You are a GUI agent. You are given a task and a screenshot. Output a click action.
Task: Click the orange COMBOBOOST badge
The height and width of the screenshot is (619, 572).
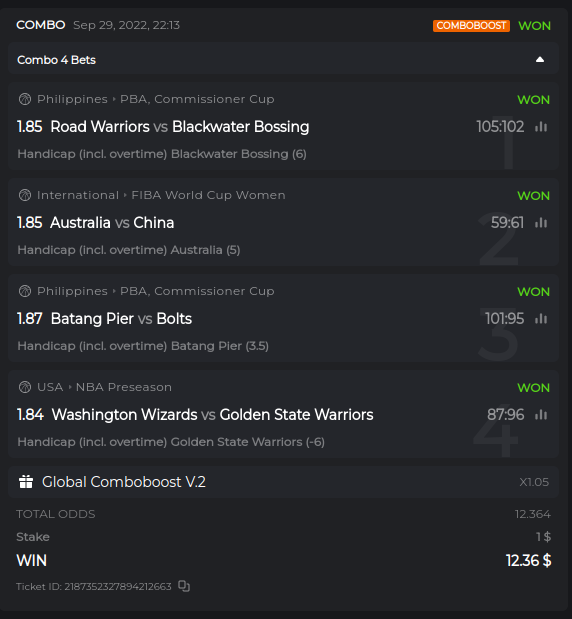tap(471, 26)
